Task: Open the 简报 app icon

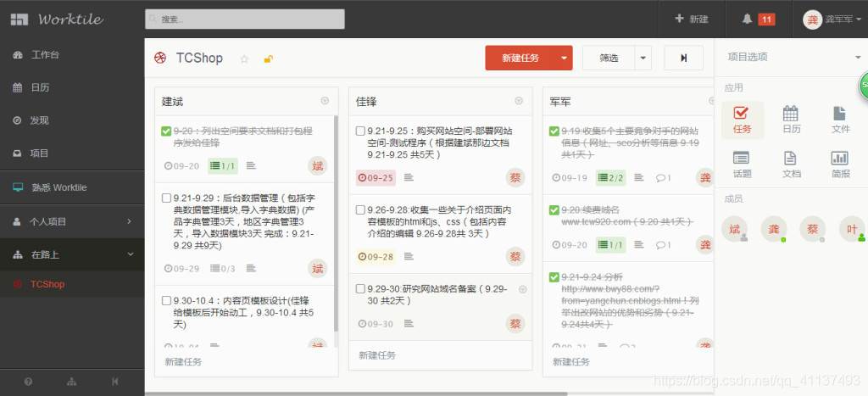Action: click(840, 165)
